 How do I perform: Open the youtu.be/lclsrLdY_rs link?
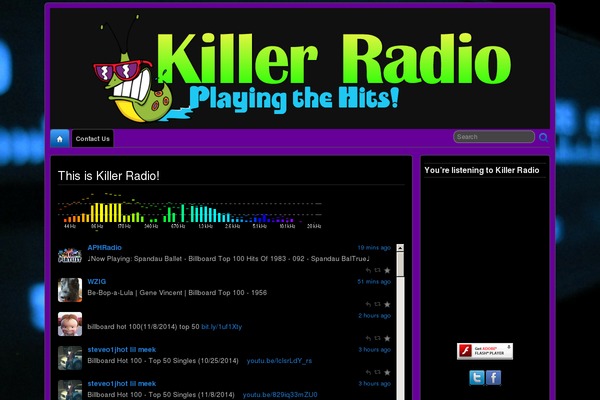(x=279, y=361)
